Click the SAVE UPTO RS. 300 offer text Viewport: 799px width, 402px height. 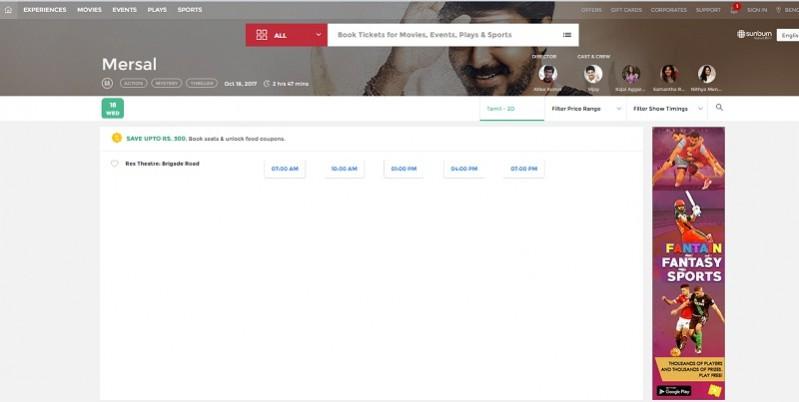tap(156, 139)
